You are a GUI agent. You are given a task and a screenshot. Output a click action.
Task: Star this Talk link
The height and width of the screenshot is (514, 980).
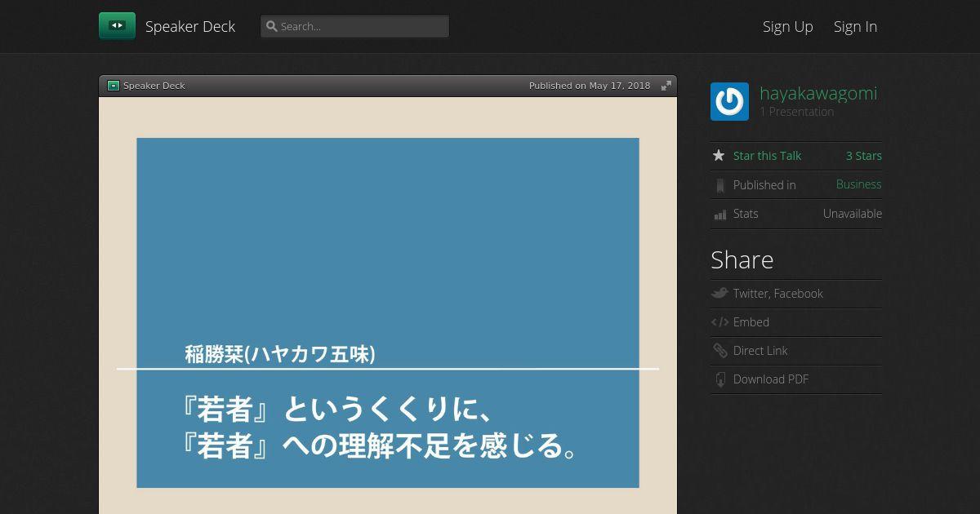(767, 156)
